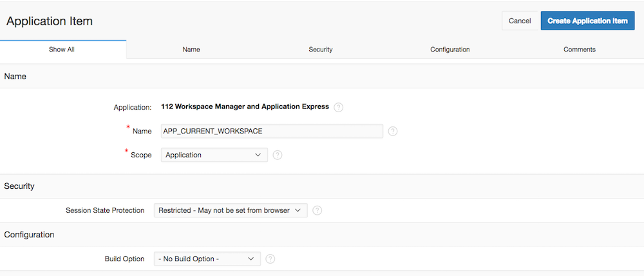Click the 'Session State Protection' label

(x=105, y=210)
